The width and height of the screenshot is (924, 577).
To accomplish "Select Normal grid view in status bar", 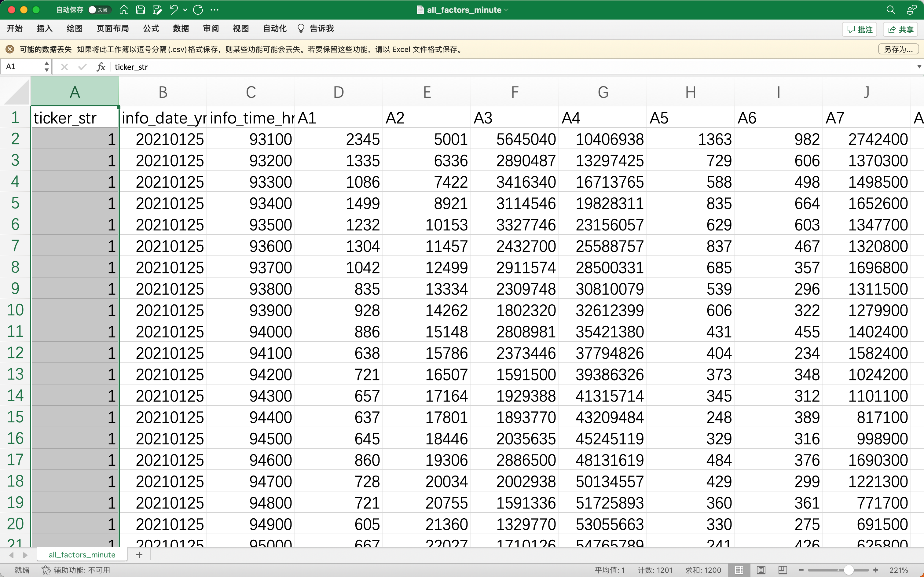I will tap(739, 570).
